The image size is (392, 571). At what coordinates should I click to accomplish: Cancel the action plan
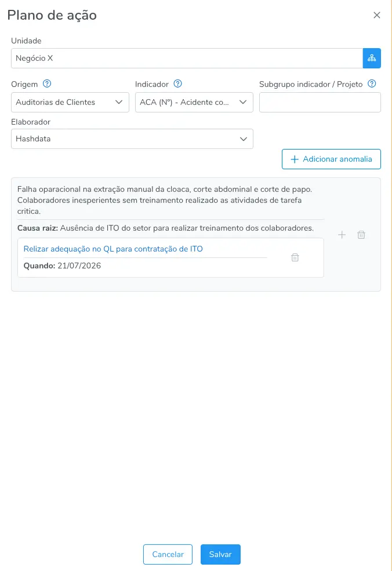168,554
